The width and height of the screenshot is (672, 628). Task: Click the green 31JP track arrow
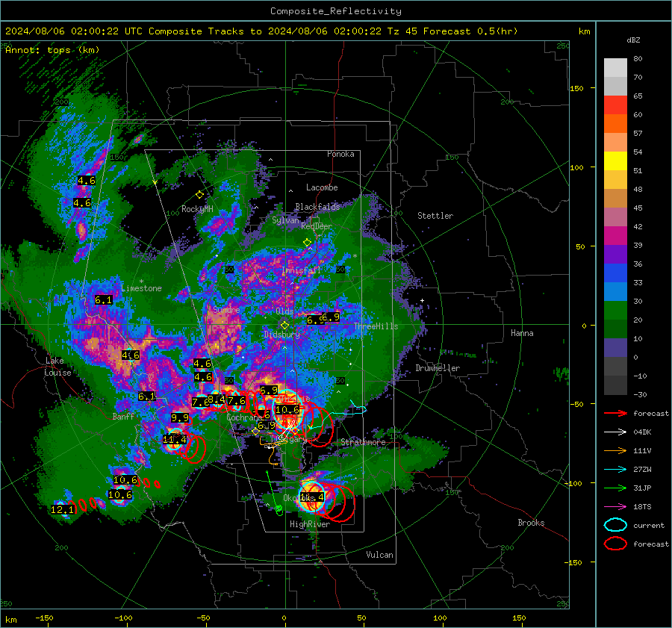[x=615, y=488]
